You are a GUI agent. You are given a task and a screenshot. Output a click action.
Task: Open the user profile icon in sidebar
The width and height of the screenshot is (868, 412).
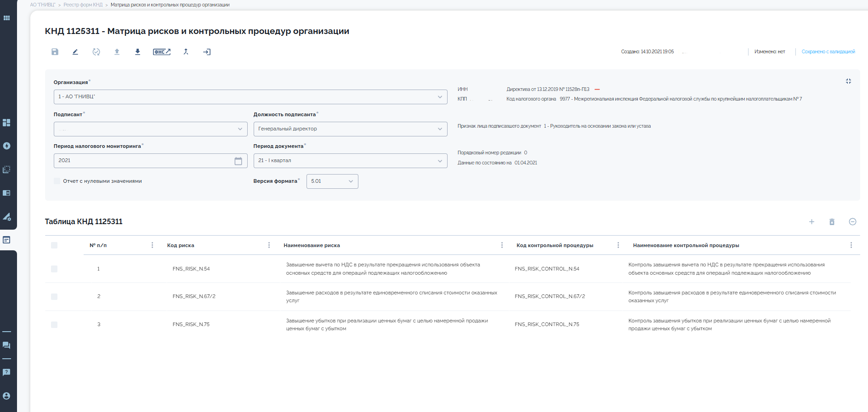click(6, 396)
